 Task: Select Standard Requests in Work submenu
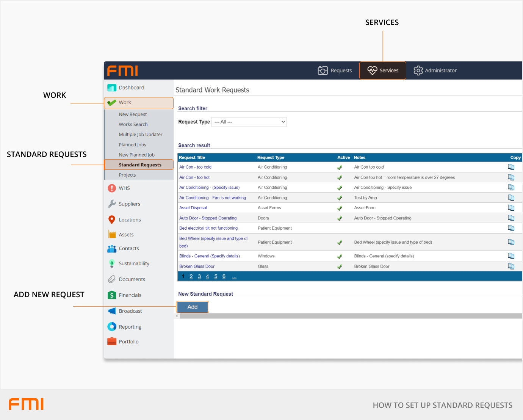[x=140, y=165]
